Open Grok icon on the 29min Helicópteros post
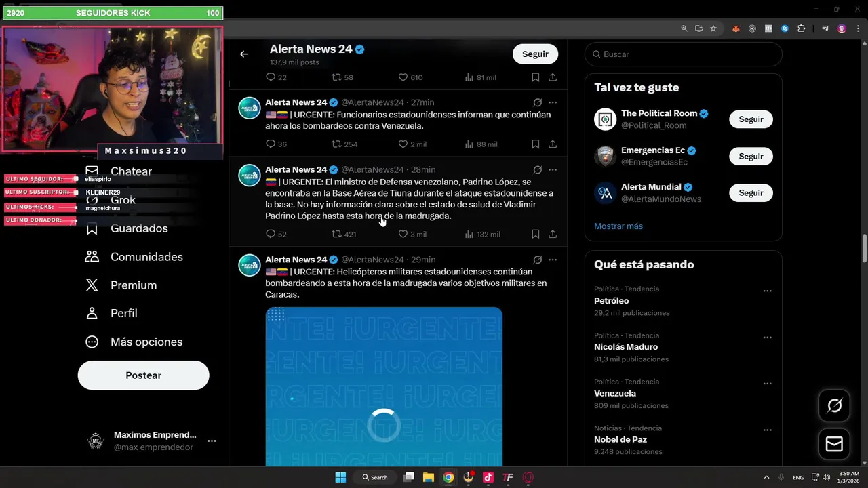The image size is (868, 488). pos(537,260)
